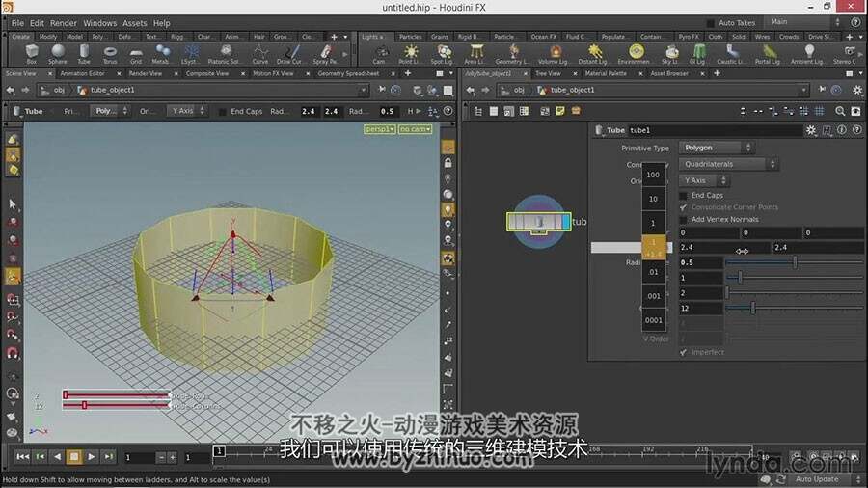Open the Primitive Type Polygon dropdown

(x=717, y=148)
